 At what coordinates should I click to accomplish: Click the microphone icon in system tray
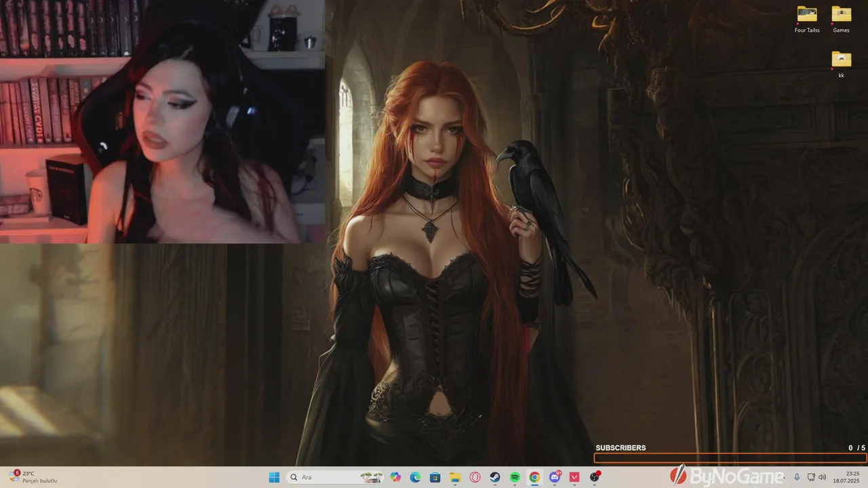click(797, 477)
